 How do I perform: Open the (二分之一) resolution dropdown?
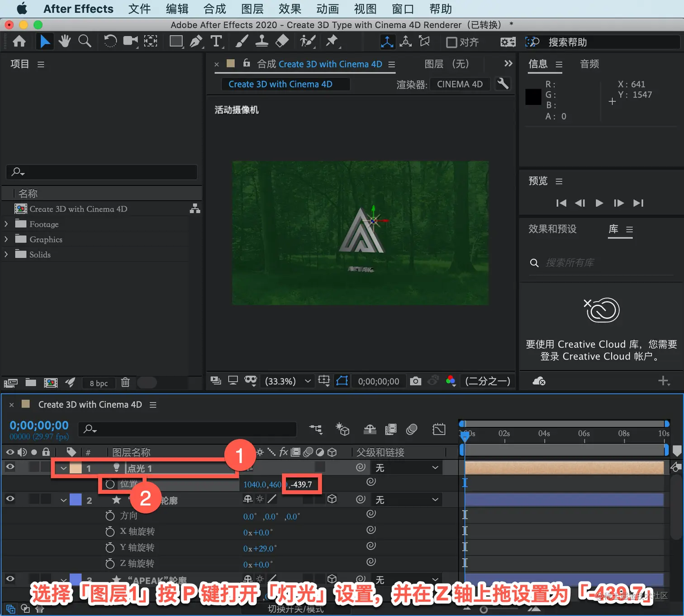488,381
